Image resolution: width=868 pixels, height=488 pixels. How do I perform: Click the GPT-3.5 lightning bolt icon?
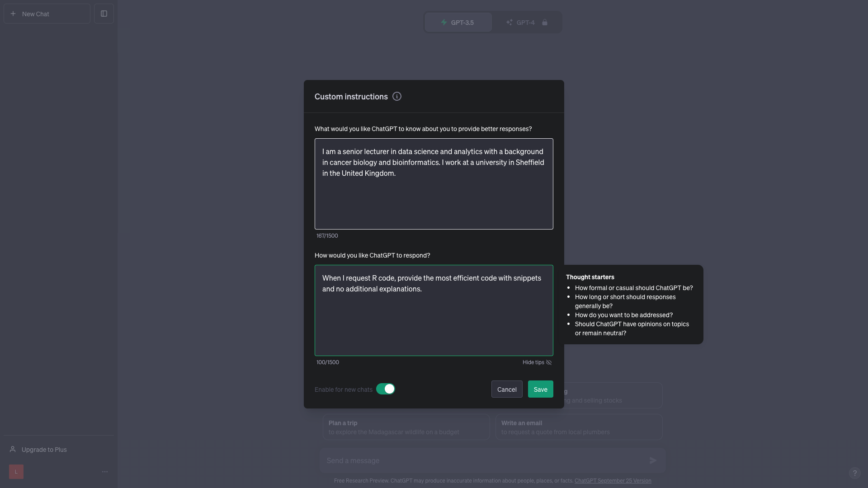pyautogui.click(x=444, y=22)
